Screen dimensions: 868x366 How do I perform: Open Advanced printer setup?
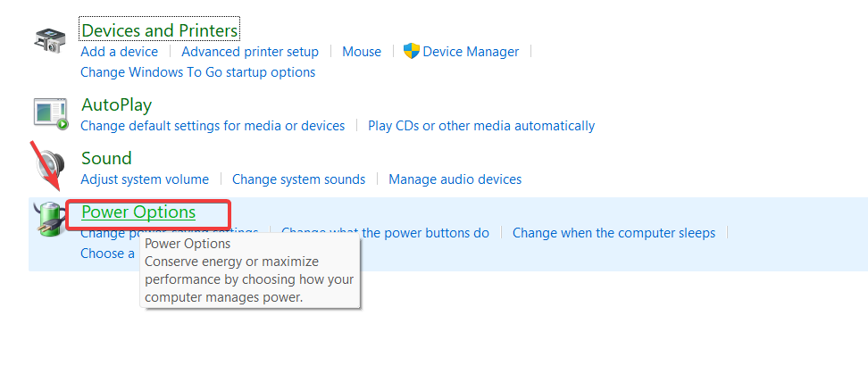[x=250, y=52]
